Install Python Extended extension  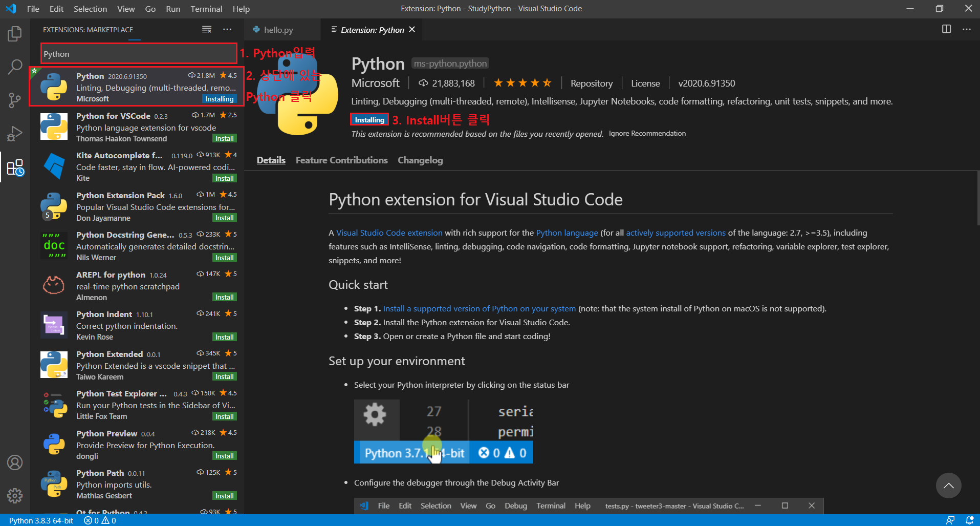point(224,377)
